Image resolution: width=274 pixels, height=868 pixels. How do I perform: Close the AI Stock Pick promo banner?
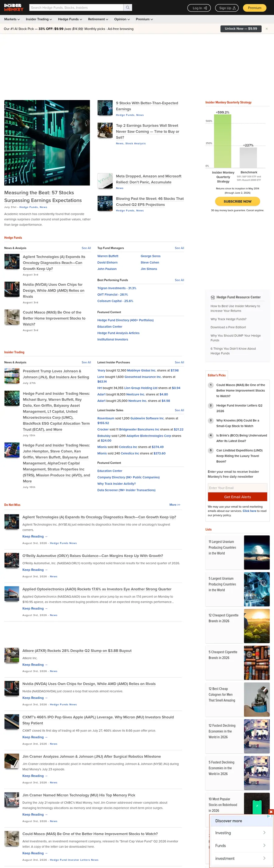pyautogui.click(x=267, y=29)
